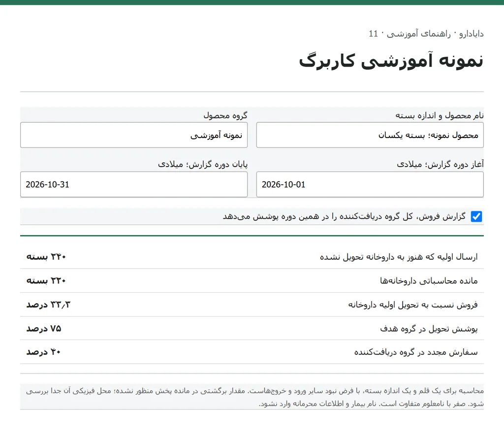Click label «گروه محصول»
The width and height of the screenshot is (504, 440).
[225, 115]
